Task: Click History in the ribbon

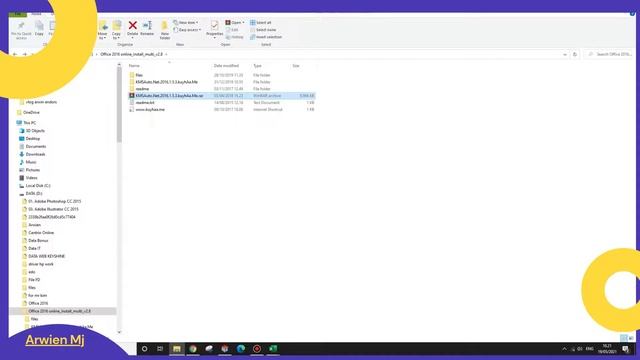Action: coord(235,37)
